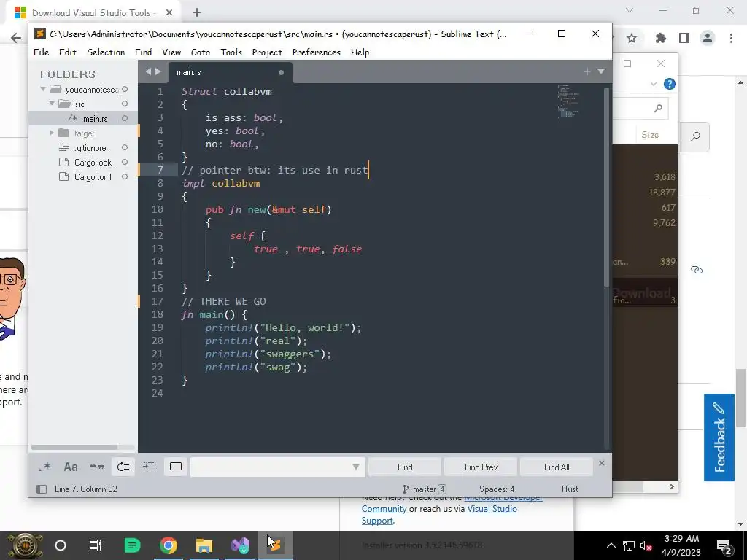Open the Find menu
Image resolution: width=747 pixels, height=560 pixels.
pos(143,52)
